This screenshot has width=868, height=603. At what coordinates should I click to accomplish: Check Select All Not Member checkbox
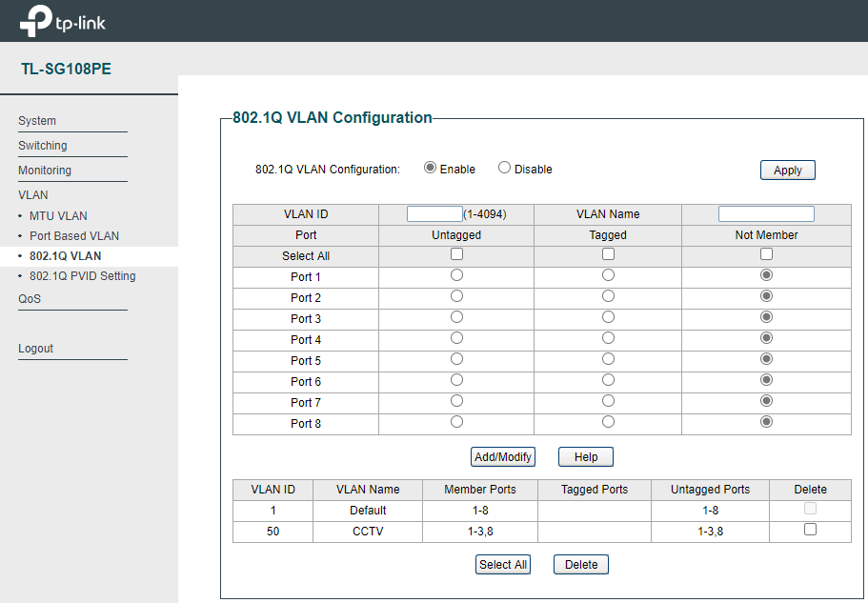[x=767, y=254]
